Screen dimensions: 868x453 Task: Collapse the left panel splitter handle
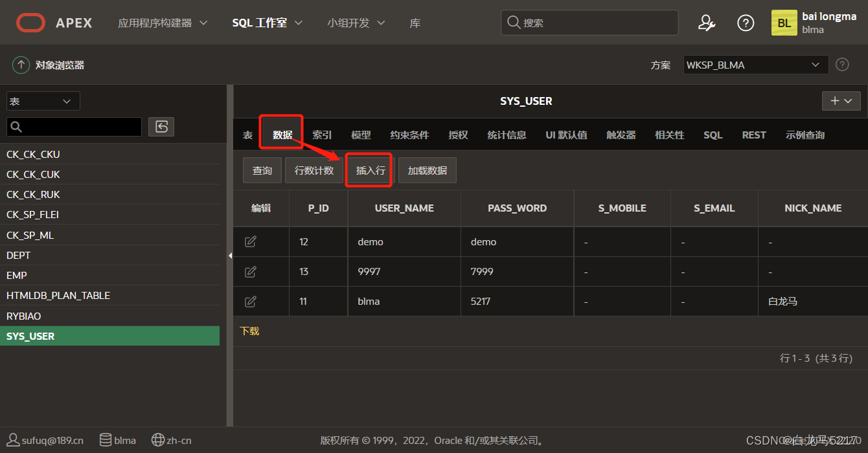[x=230, y=256]
